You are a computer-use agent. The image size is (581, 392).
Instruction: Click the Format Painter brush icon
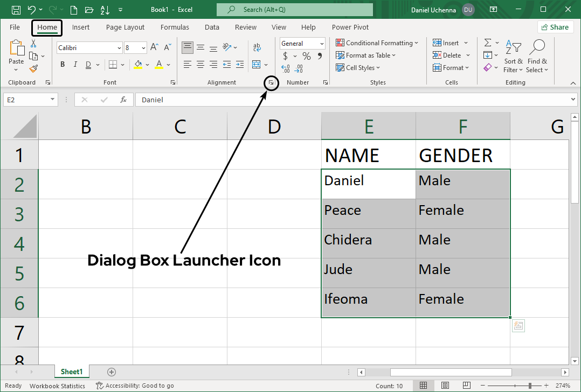coord(33,68)
